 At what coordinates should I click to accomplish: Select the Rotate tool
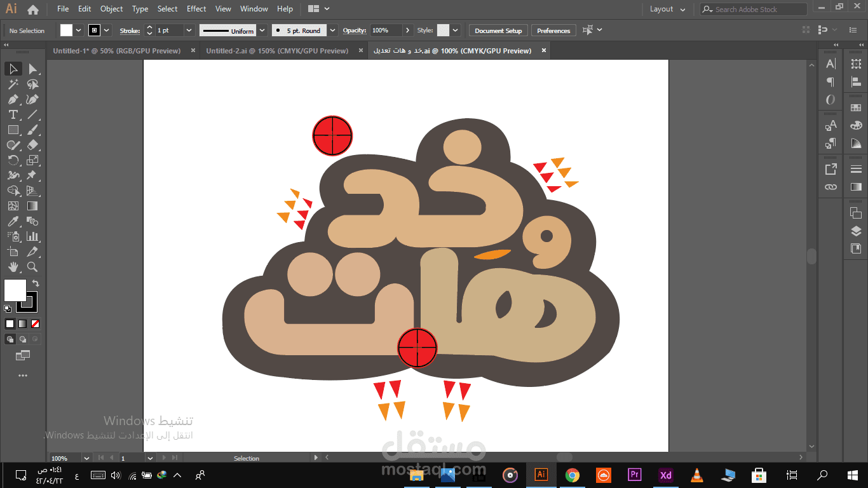12,159
